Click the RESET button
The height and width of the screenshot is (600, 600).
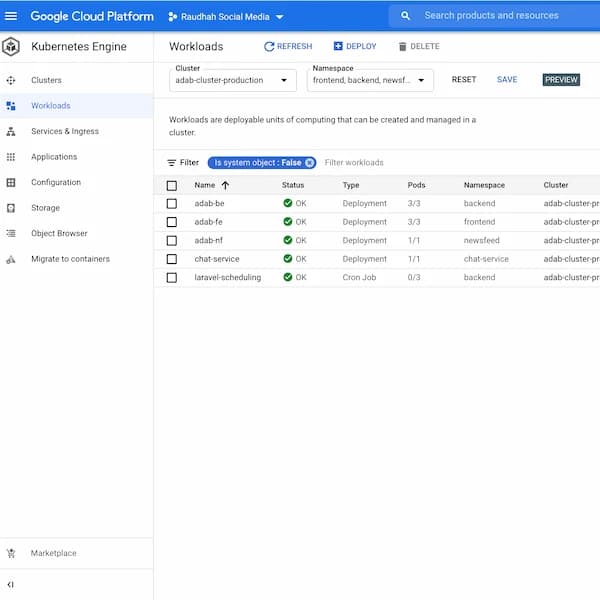pyautogui.click(x=464, y=80)
